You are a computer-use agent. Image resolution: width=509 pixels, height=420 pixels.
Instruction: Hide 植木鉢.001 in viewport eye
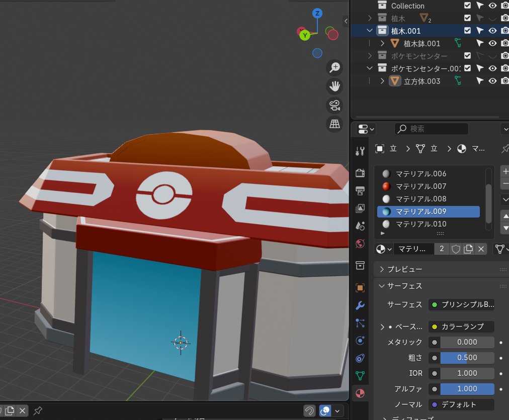[492, 43]
